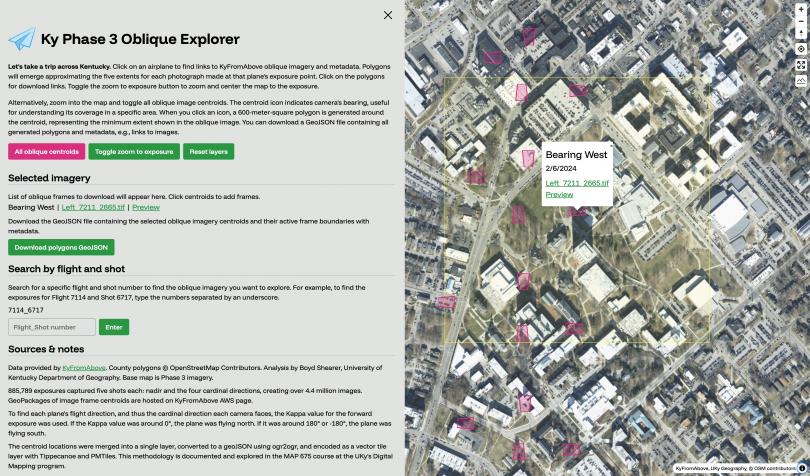This screenshot has width=810, height=476.
Task: Click the Flight_Shot number input field
Action: 52,327
